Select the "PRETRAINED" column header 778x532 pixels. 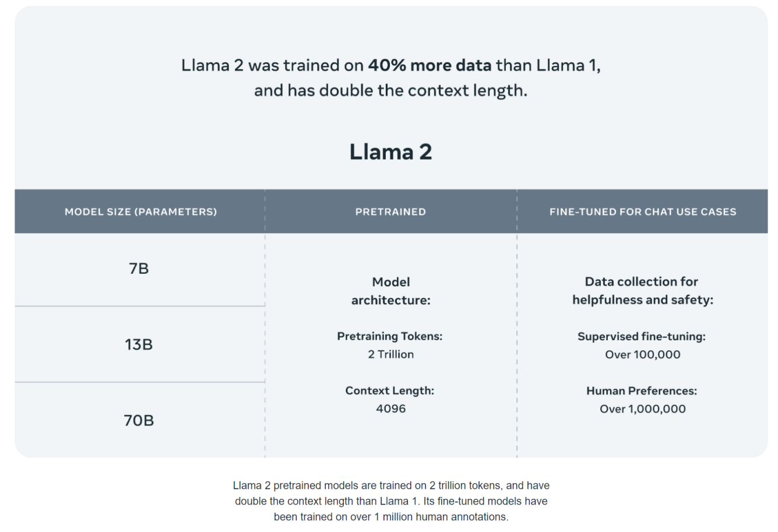point(390,212)
